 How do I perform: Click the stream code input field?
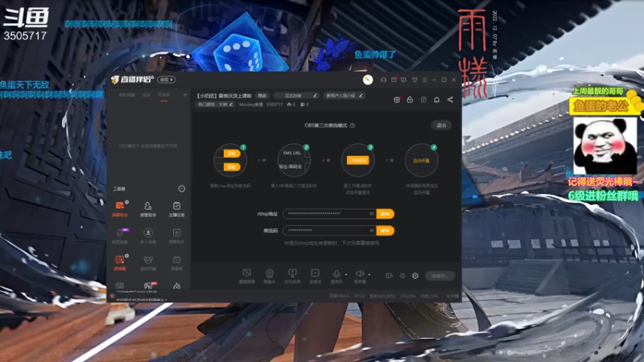330,231
